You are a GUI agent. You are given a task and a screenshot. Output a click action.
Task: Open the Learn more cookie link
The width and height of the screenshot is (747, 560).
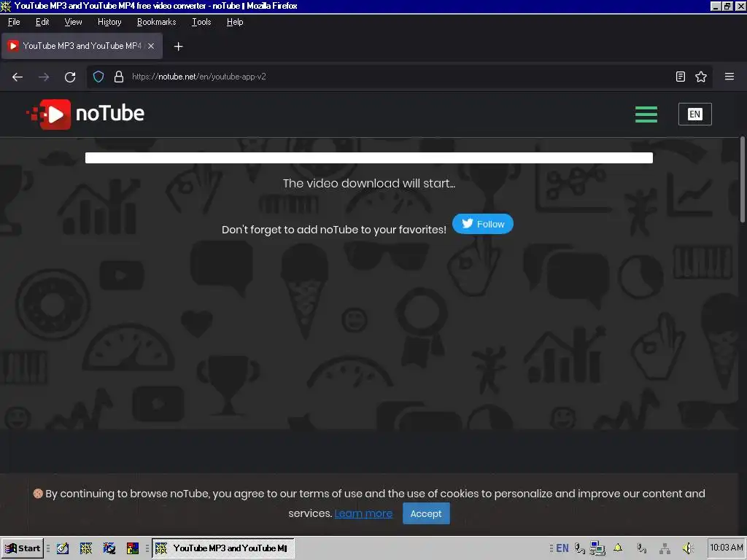click(x=363, y=513)
